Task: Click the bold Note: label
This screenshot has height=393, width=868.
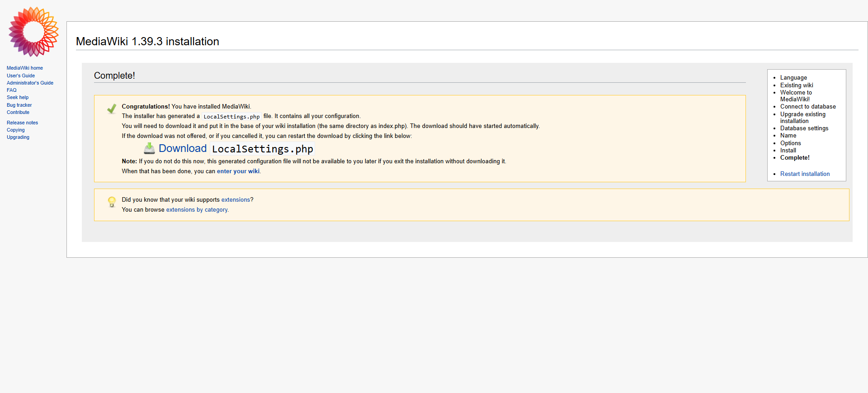Action: click(129, 161)
